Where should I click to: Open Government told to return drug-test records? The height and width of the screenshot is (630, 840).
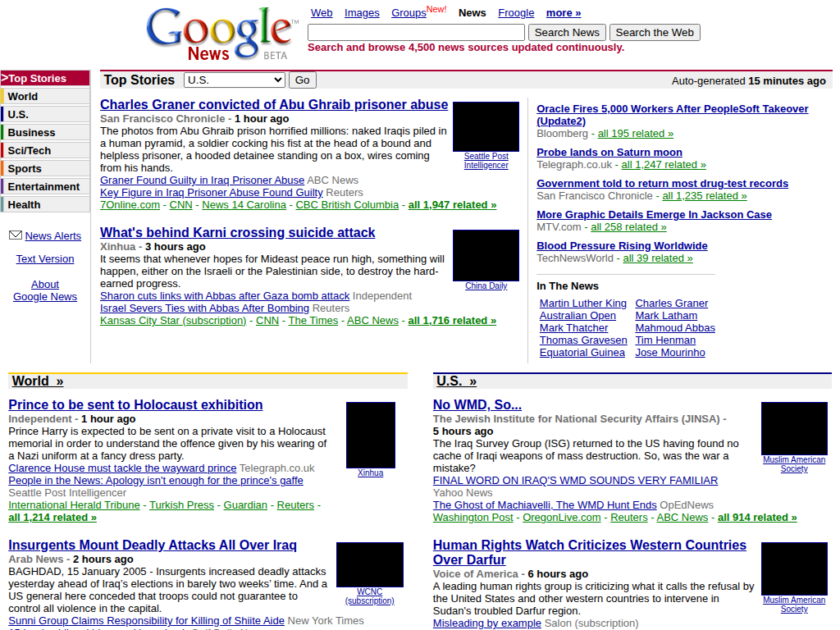[x=662, y=183]
